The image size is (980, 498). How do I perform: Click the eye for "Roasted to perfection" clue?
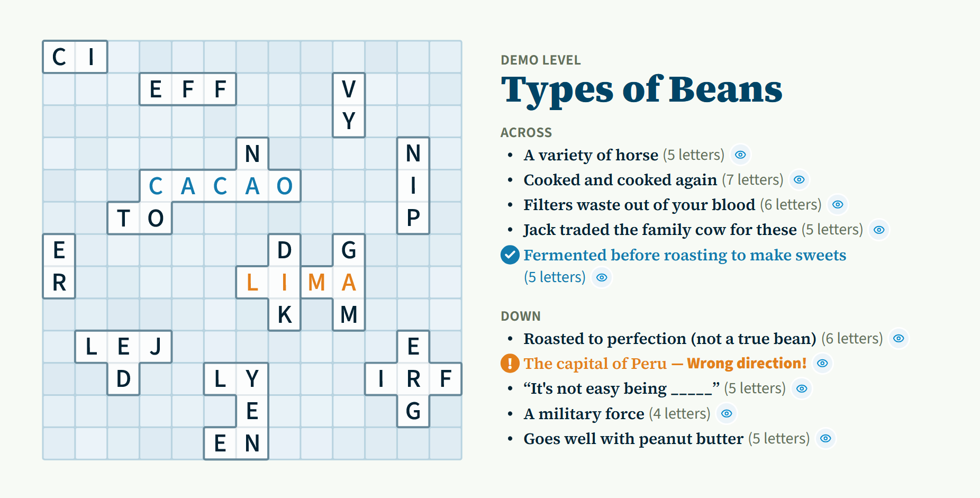click(x=899, y=338)
